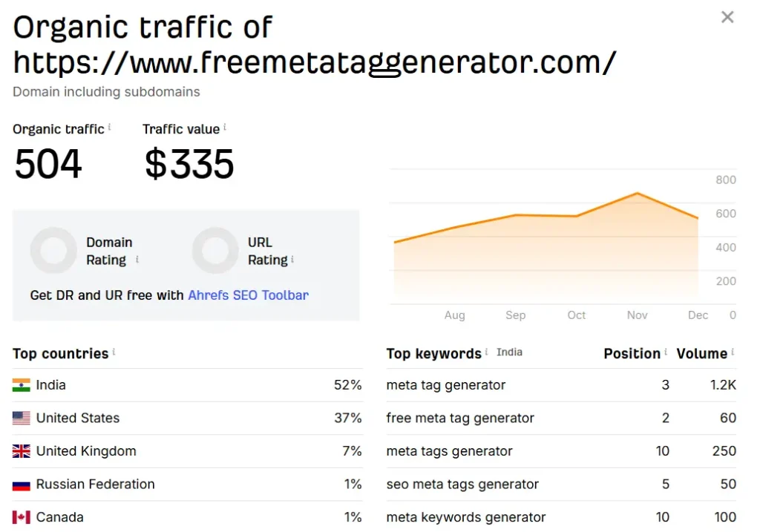Click info icon next to Volume header
The height and width of the screenshot is (532, 760).
pos(733,352)
